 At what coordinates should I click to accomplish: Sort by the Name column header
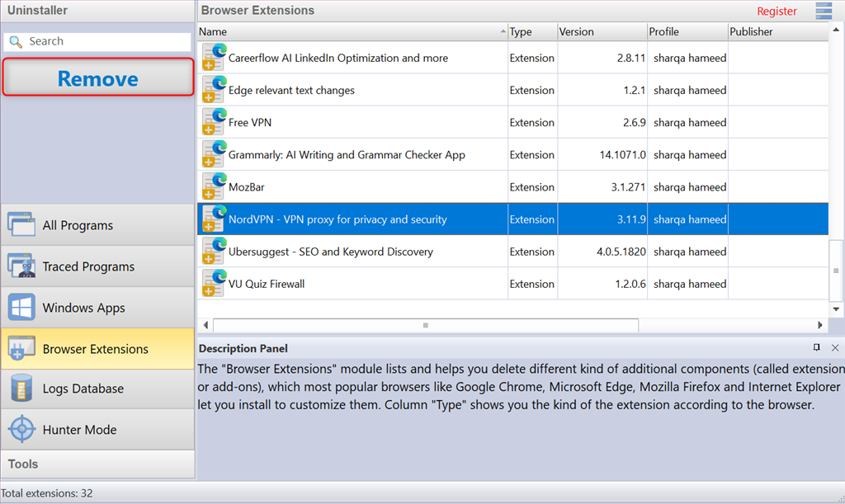pos(352,32)
